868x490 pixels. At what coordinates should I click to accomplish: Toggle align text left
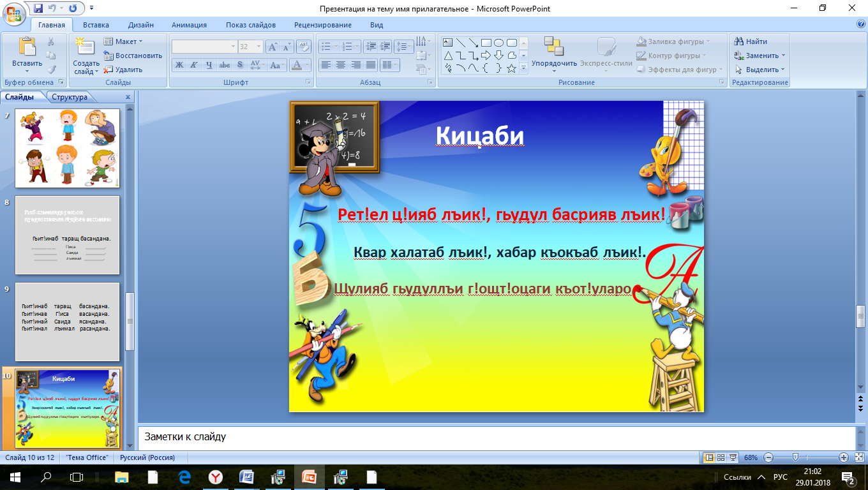point(325,65)
